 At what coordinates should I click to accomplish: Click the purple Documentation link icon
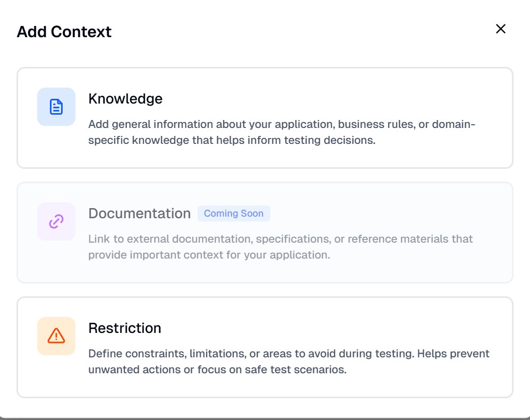(56, 221)
